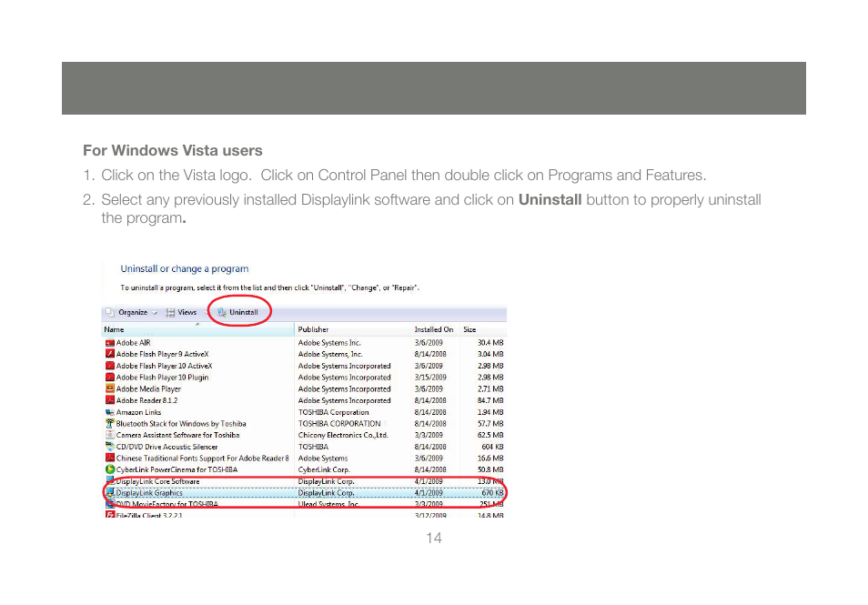The image size is (868, 605).
Task: Click publisher TOSHIBA Corporation for Amazon Links
Action: point(333,412)
